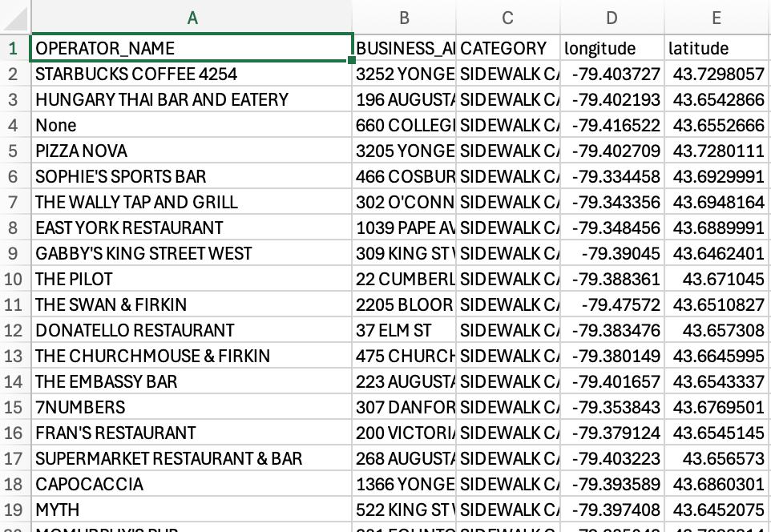
Task: Select cell DONATELLO RESTAURANT
Action: tap(192, 330)
